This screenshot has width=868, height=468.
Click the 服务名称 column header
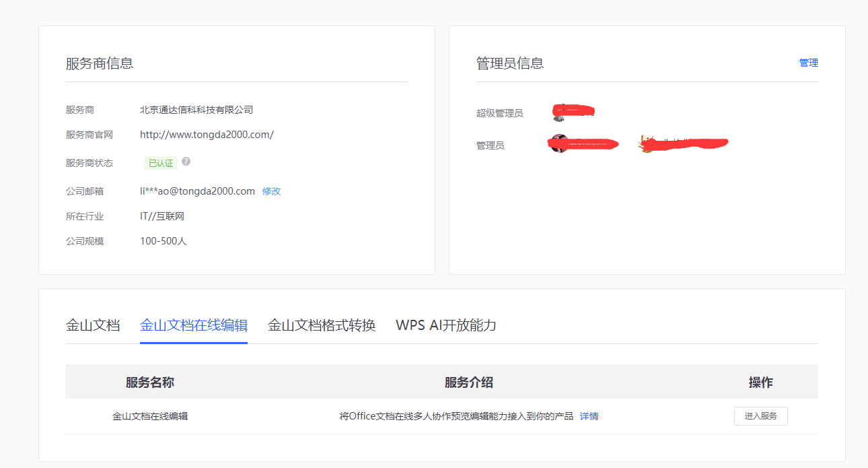pos(150,382)
